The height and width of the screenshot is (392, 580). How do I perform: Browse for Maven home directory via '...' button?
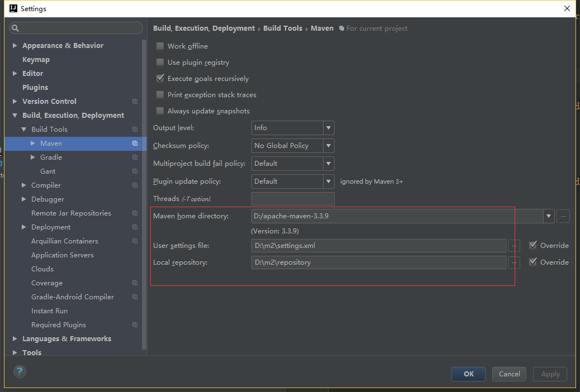click(x=563, y=216)
